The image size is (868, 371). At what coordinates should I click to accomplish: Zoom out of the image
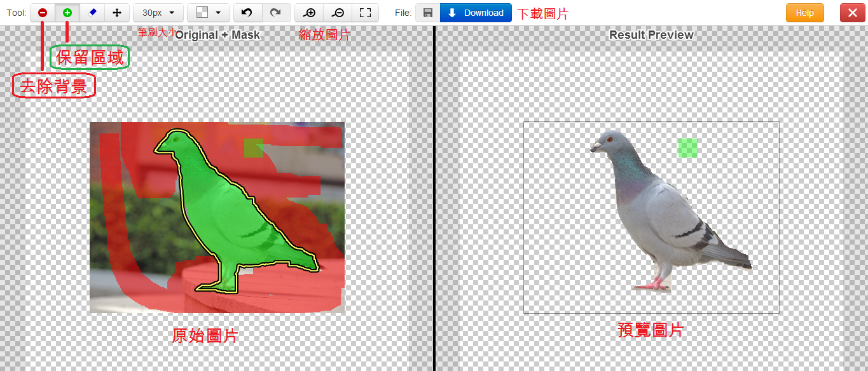pos(338,13)
